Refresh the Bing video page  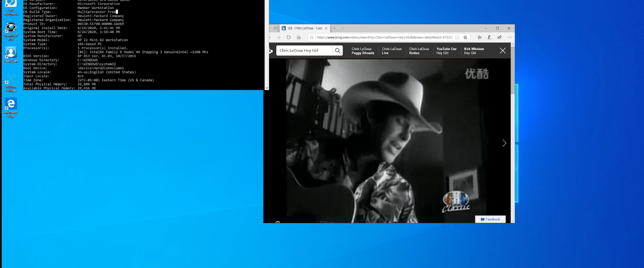[288, 38]
